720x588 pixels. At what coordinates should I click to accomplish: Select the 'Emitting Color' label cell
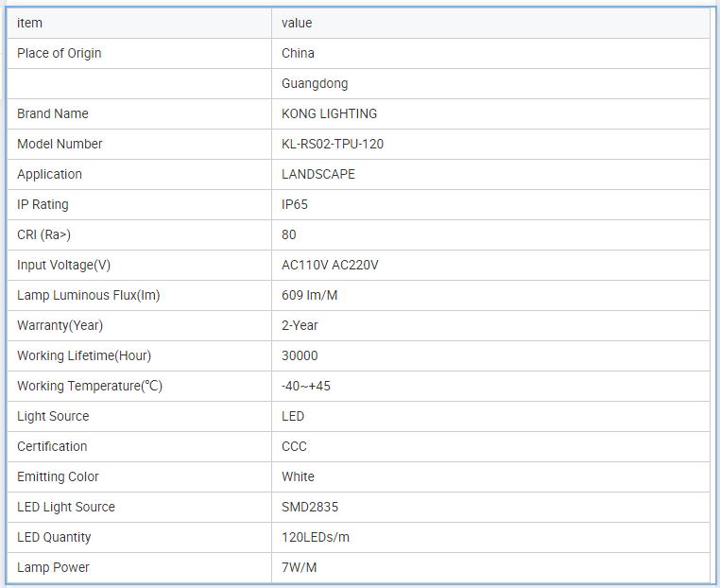coord(58,476)
